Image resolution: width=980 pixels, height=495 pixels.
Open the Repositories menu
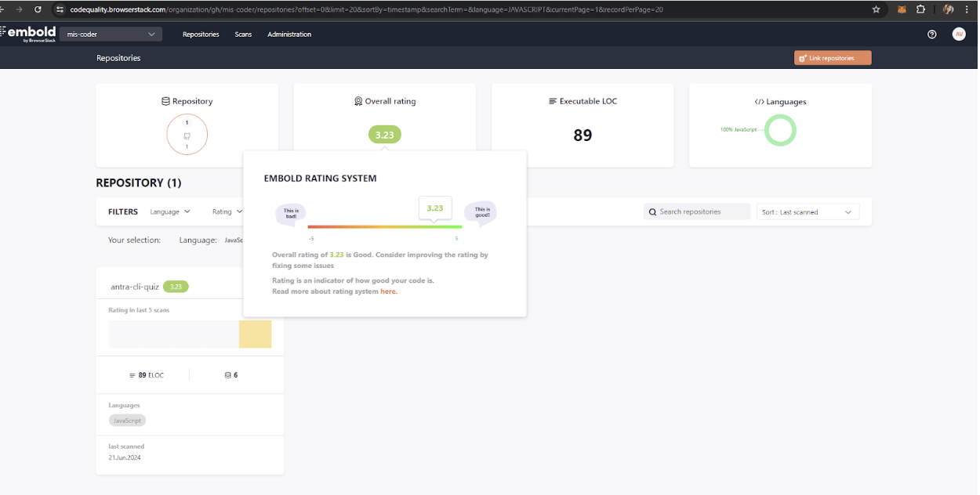201,34
